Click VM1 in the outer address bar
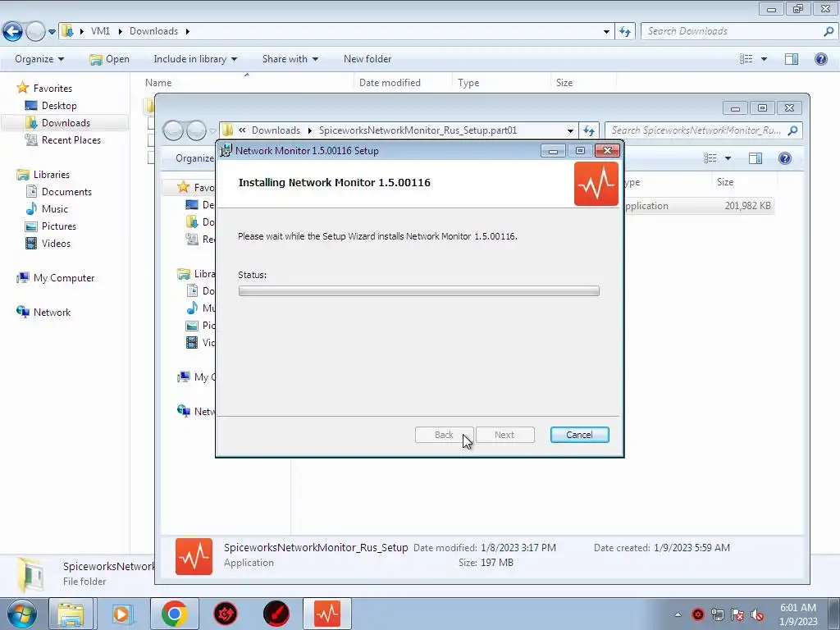 coord(100,31)
